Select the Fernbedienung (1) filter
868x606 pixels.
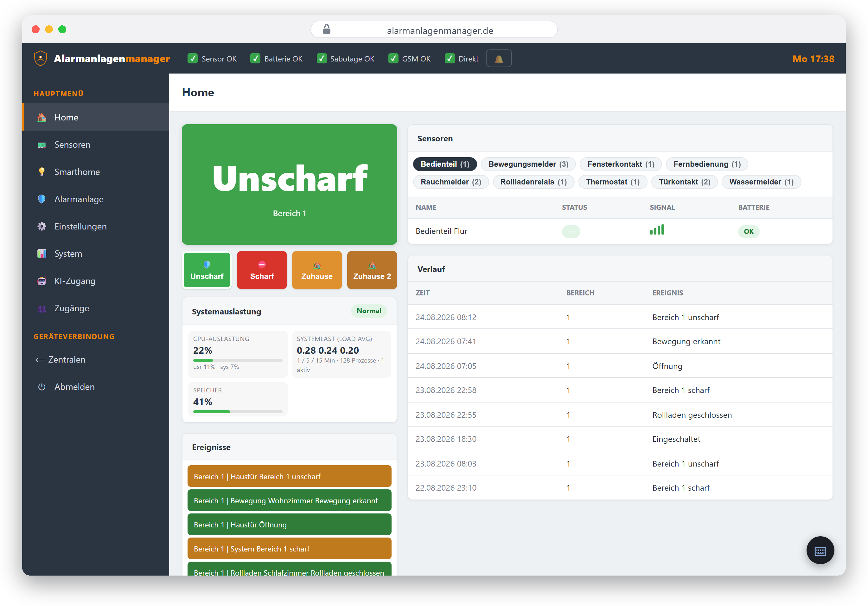(x=707, y=164)
